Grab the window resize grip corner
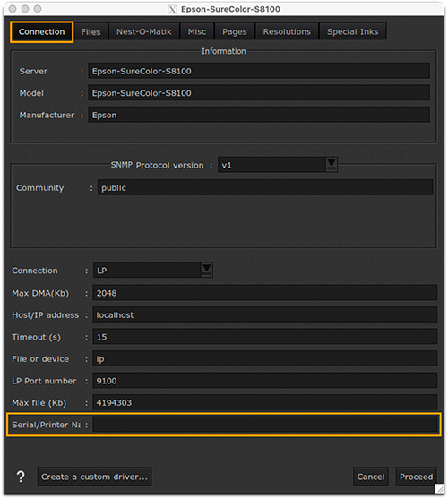Viewport: 448px width, 499px height. click(439, 488)
